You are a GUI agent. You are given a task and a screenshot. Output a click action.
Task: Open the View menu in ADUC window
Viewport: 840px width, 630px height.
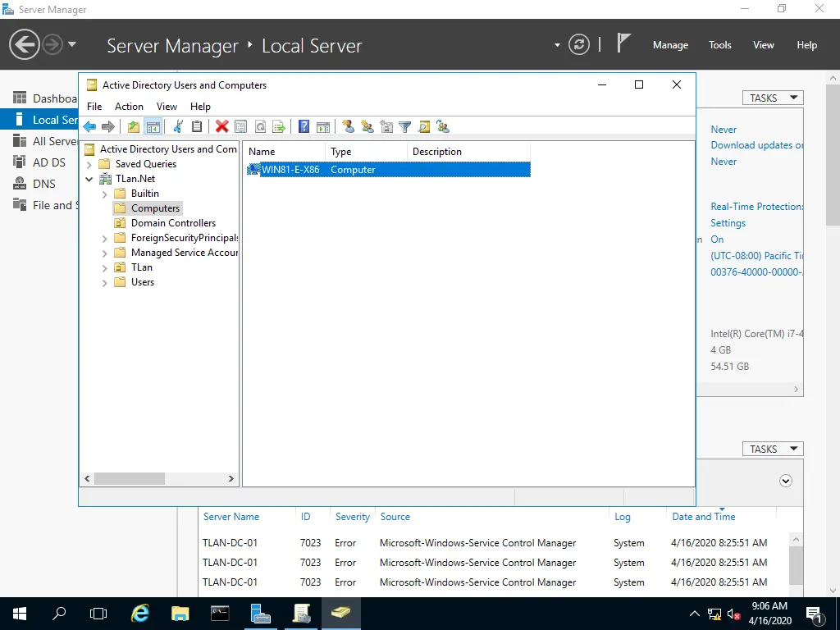167,107
